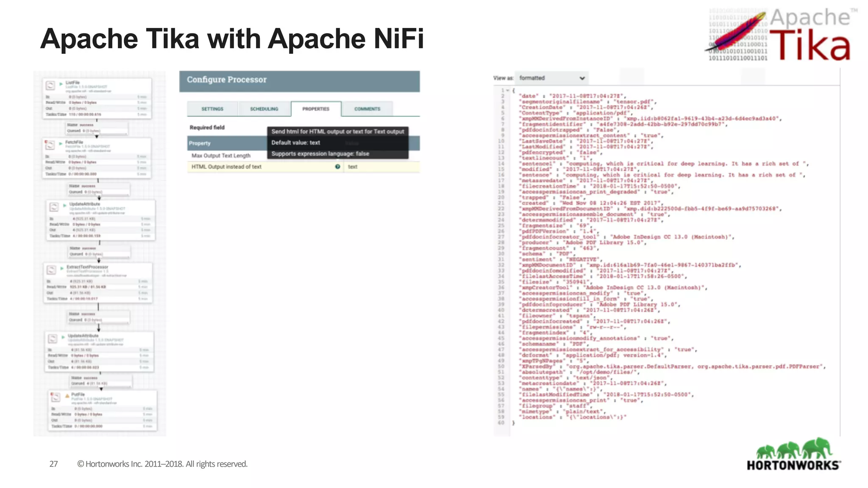The image size is (868, 488).
Task: Click the FetchFile processor name
Action: coord(74,142)
